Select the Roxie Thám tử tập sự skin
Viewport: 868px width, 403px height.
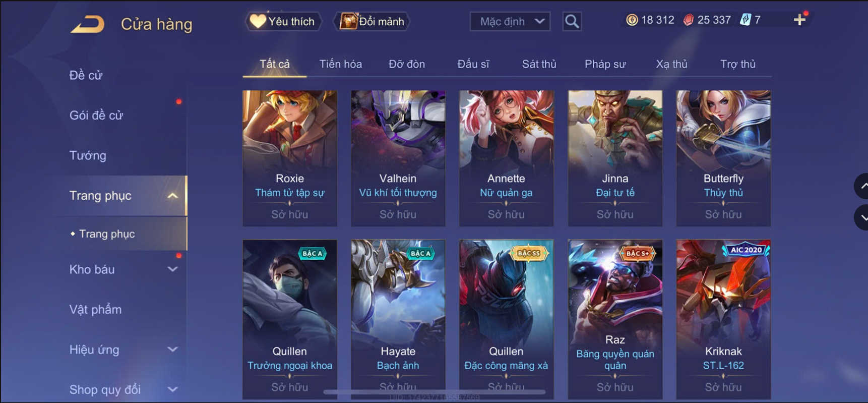290,158
